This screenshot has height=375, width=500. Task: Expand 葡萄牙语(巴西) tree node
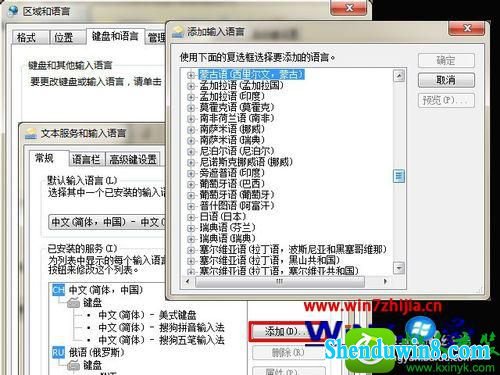pos(191,184)
